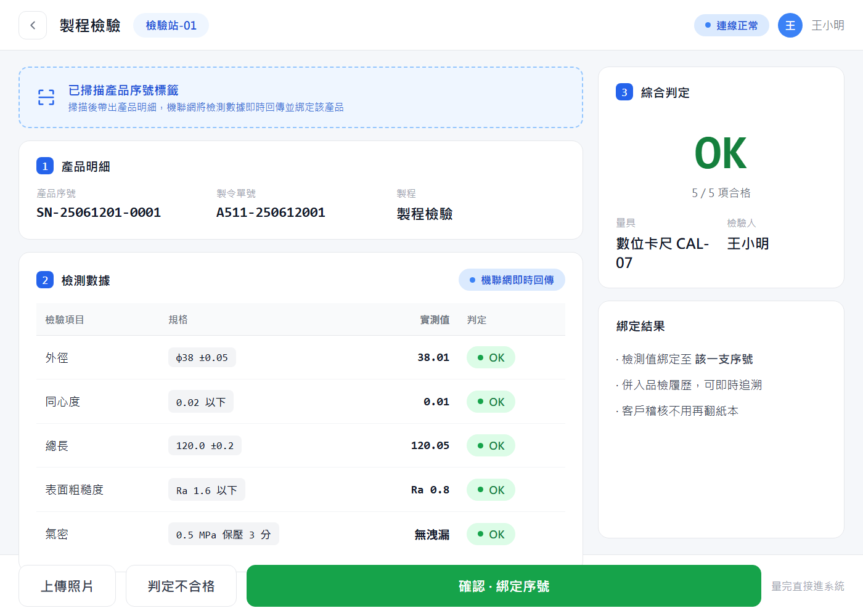Click the 總長 inspection item
Image resolution: width=863 pixels, height=616 pixels.
tap(57, 446)
